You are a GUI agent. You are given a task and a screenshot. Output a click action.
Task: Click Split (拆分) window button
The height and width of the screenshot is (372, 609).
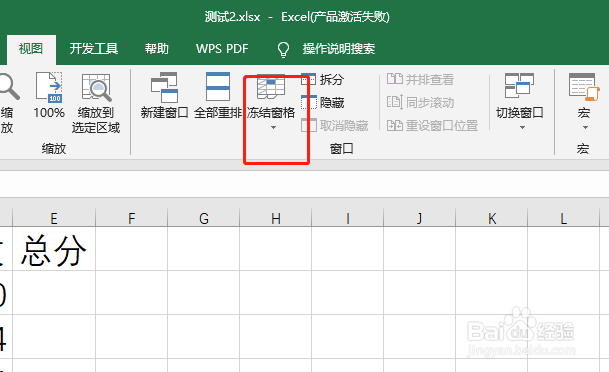point(323,80)
